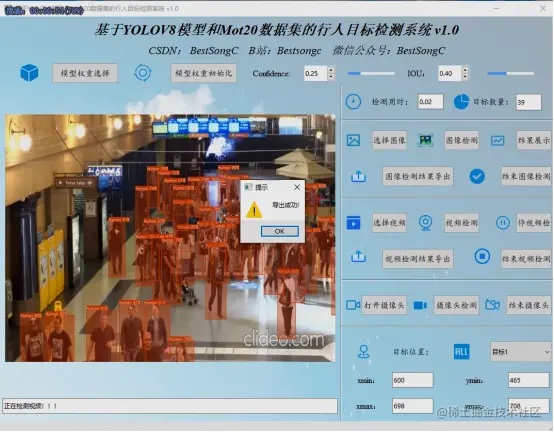Click the location pin icon

click(x=364, y=351)
